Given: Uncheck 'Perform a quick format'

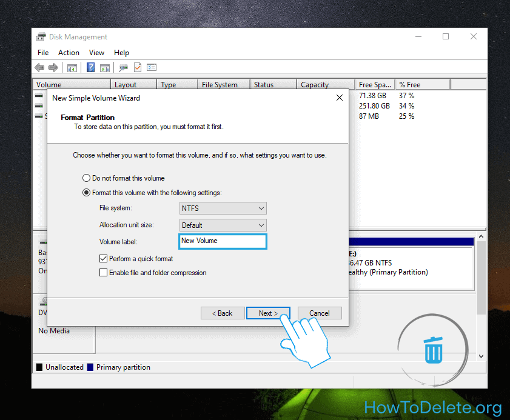Looking at the screenshot, I should coord(103,259).
